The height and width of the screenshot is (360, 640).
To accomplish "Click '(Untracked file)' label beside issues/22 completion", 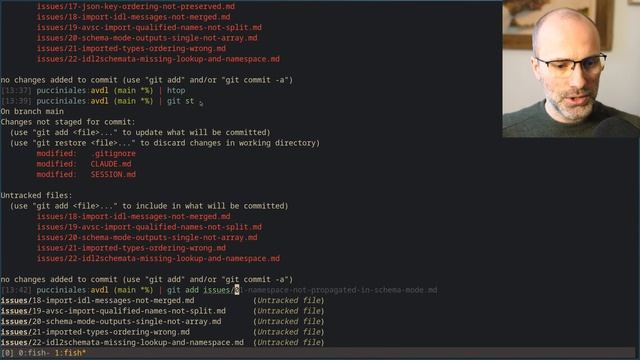I will pyautogui.click(x=289, y=343).
